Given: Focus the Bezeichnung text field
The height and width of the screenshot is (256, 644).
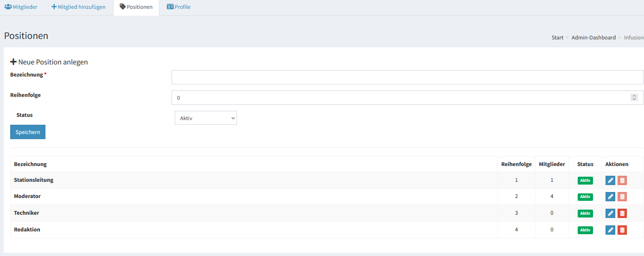Looking at the screenshot, I should click(407, 77).
